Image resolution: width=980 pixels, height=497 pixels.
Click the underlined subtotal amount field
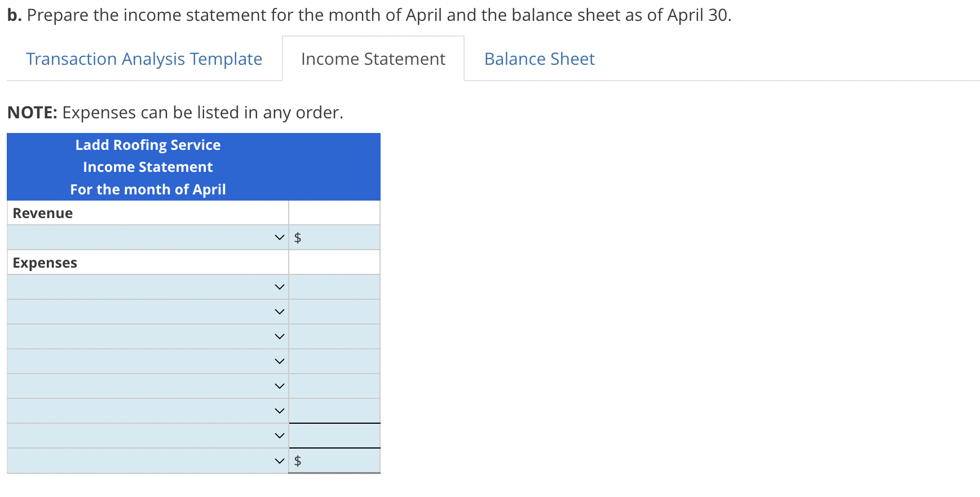coord(334,435)
